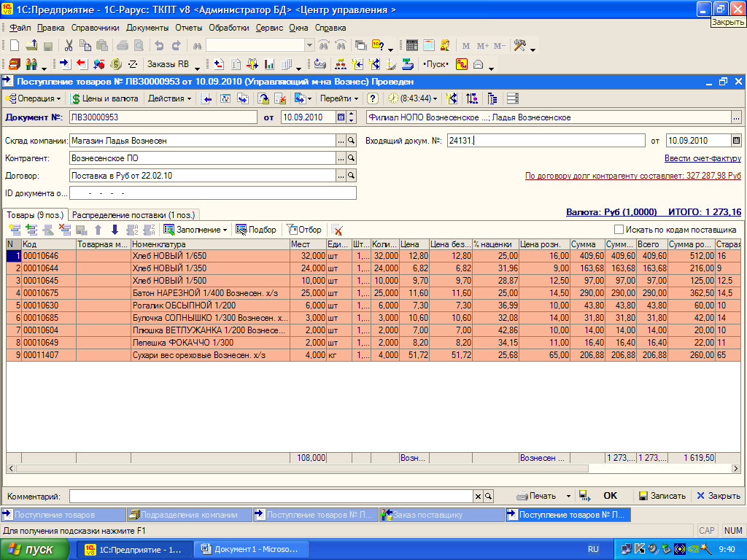Image resolution: width=747 pixels, height=560 pixels.
Task: Open the Перейти dropdown menu
Action: pyautogui.click(x=338, y=98)
